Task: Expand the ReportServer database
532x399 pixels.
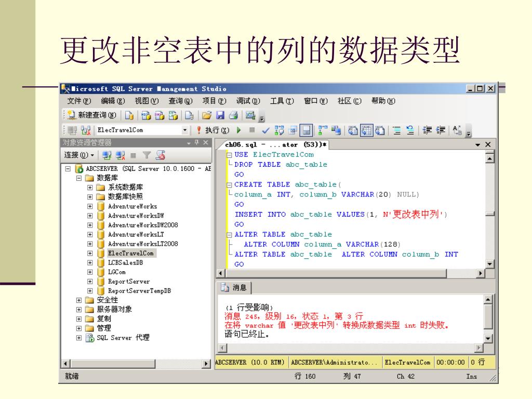Action: point(89,281)
